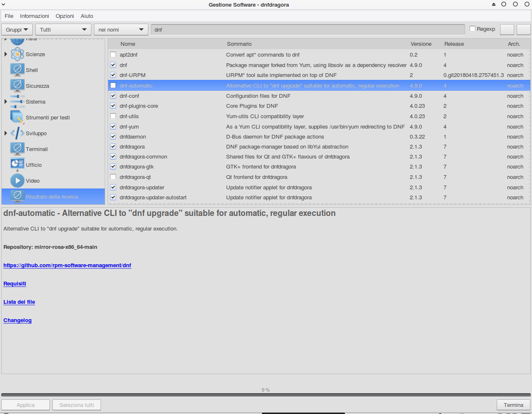Choose the Video play icon

tap(17, 181)
